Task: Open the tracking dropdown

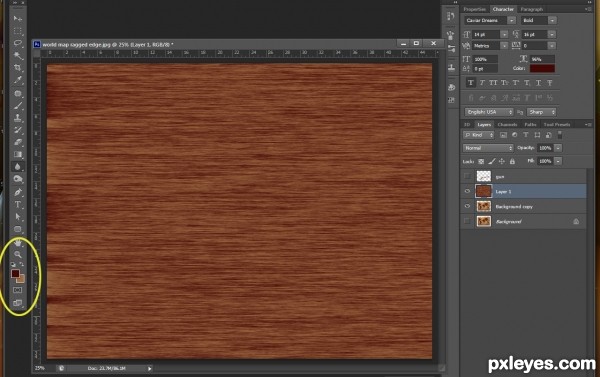Action: (552, 46)
